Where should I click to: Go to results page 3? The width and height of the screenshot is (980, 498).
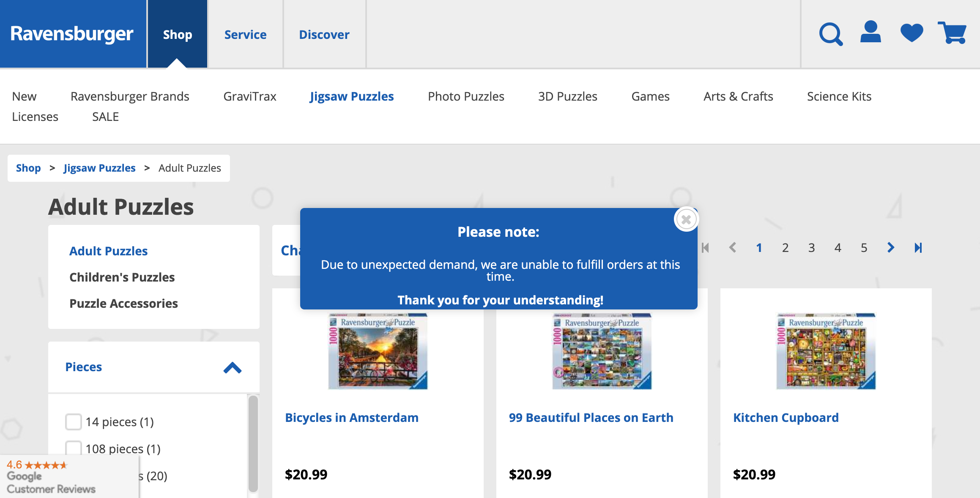point(811,247)
